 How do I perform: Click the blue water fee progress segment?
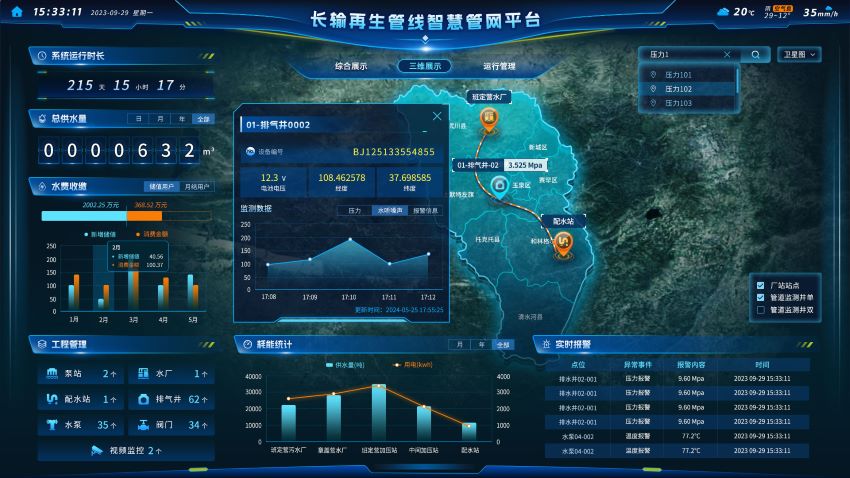[84, 216]
